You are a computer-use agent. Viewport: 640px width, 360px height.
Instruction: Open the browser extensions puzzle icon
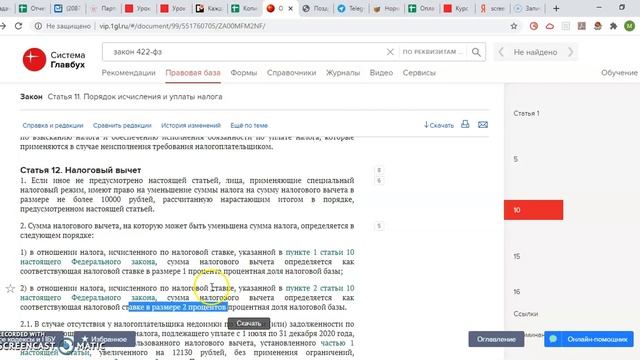pos(613,26)
